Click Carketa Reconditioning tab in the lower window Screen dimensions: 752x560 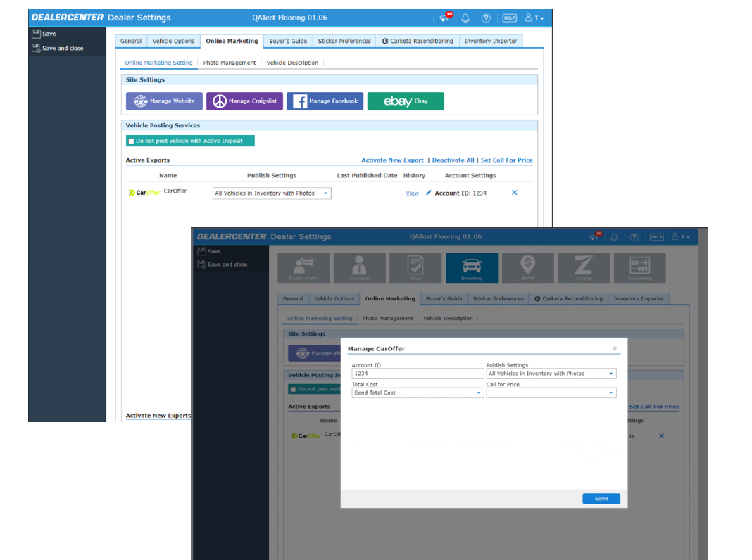[568, 298]
